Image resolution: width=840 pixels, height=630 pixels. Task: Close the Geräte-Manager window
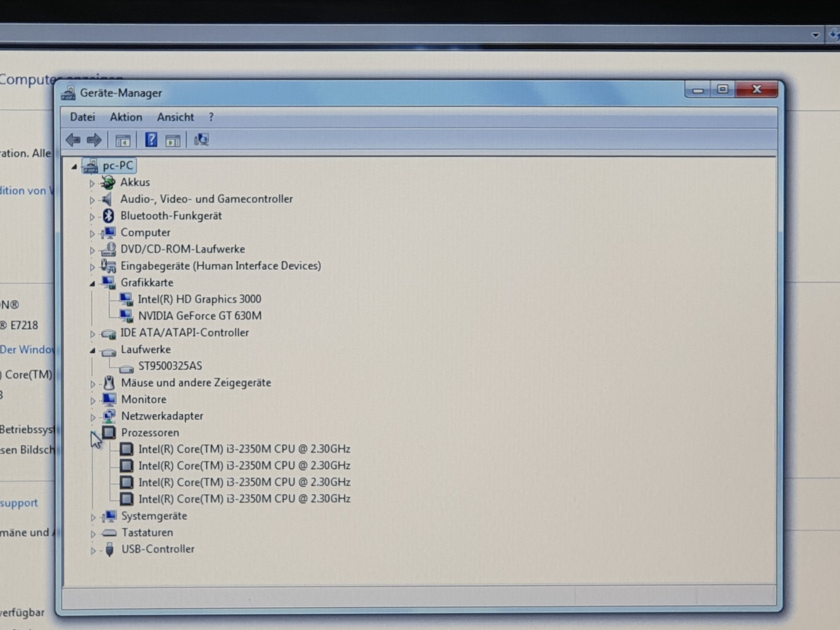pyautogui.click(x=757, y=89)
